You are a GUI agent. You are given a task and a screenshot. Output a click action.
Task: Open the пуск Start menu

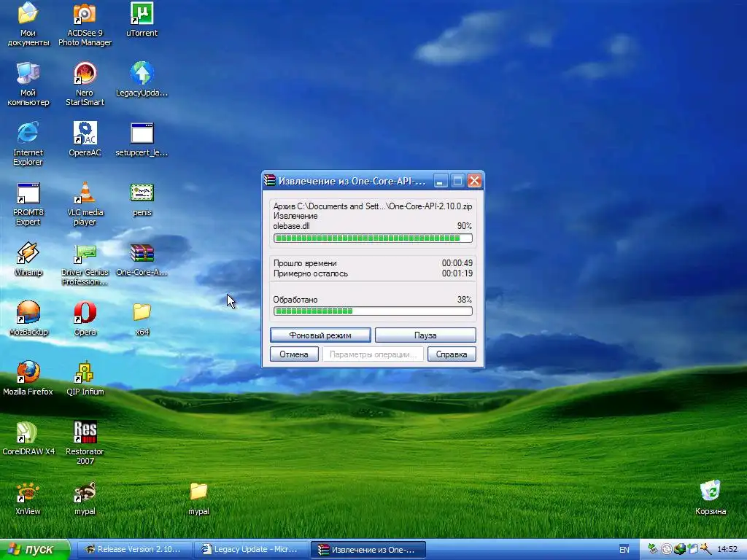34,550
